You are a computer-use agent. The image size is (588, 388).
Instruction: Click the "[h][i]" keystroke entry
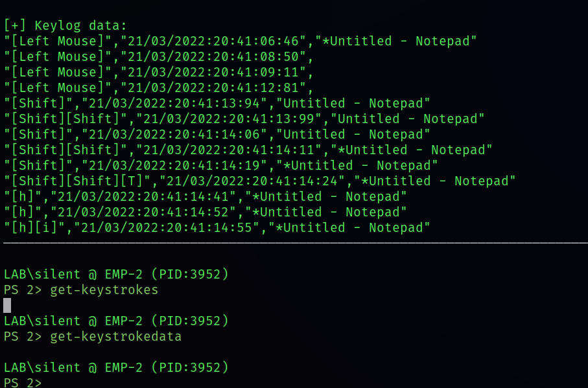point(34,228)
